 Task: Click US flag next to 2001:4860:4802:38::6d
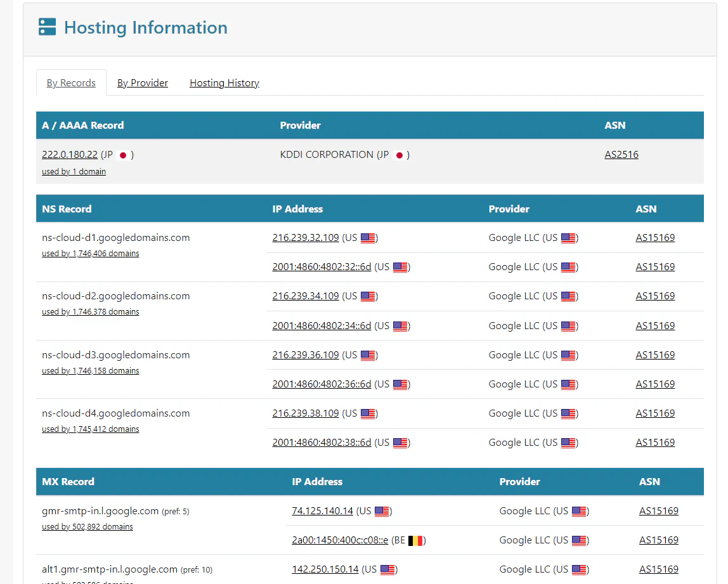point(400,443)
